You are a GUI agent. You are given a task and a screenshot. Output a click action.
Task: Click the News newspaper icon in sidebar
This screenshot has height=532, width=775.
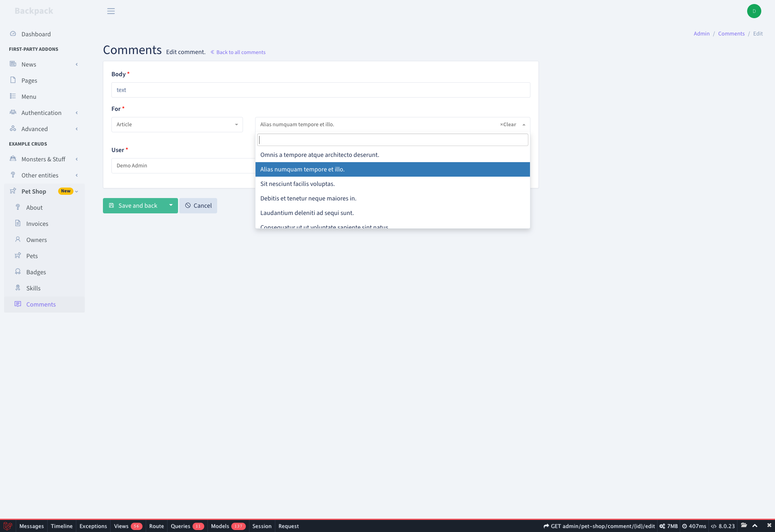pos(13,64)
